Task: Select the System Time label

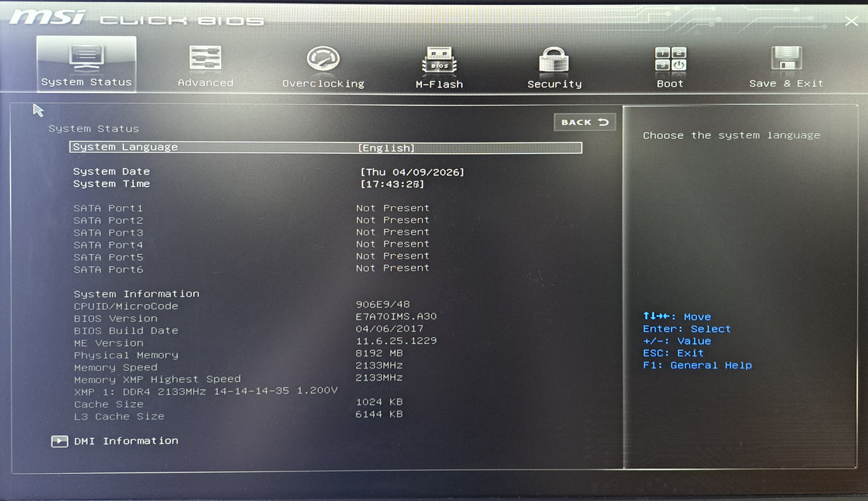Action: pos(112,184)
